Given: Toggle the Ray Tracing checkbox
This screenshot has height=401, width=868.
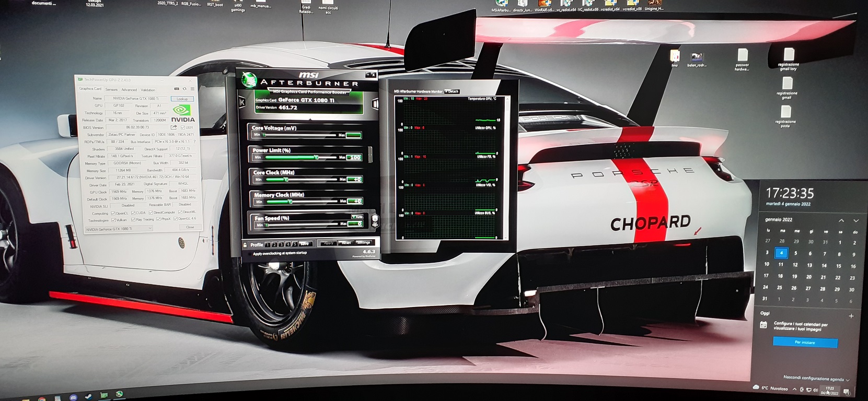Looking at the screenshot, I should [133, 219].
